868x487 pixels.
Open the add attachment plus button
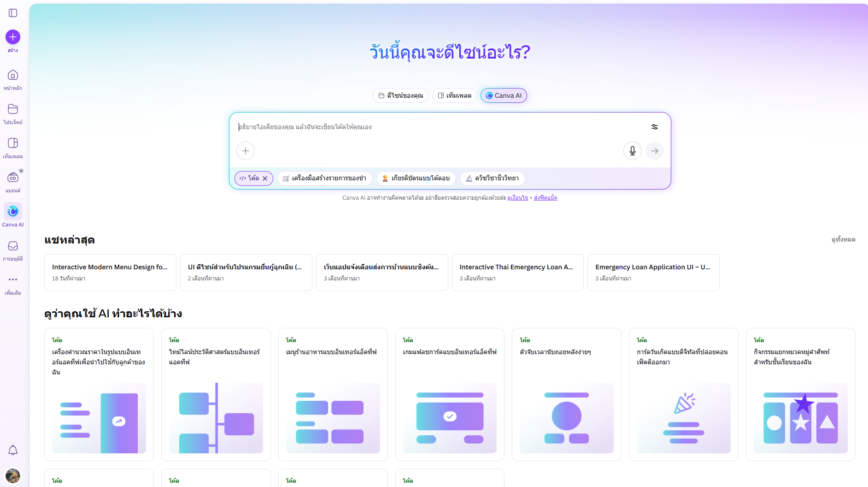246,151
